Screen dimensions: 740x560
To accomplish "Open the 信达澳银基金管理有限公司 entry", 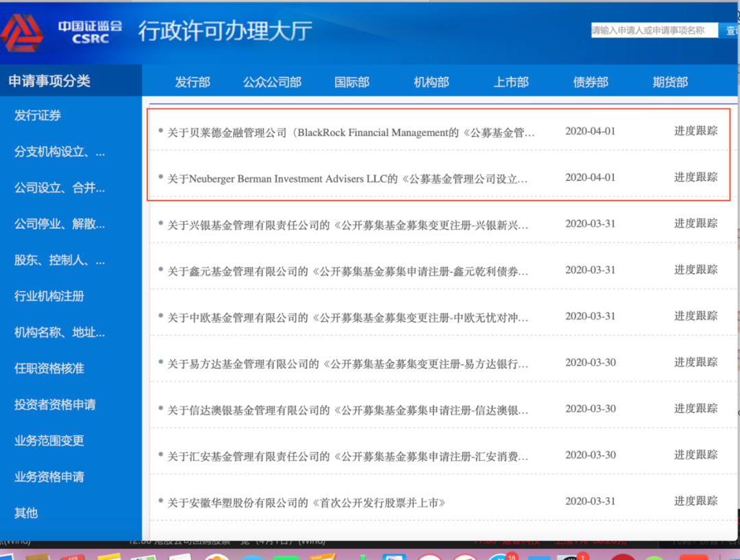I will pos(348,410).
